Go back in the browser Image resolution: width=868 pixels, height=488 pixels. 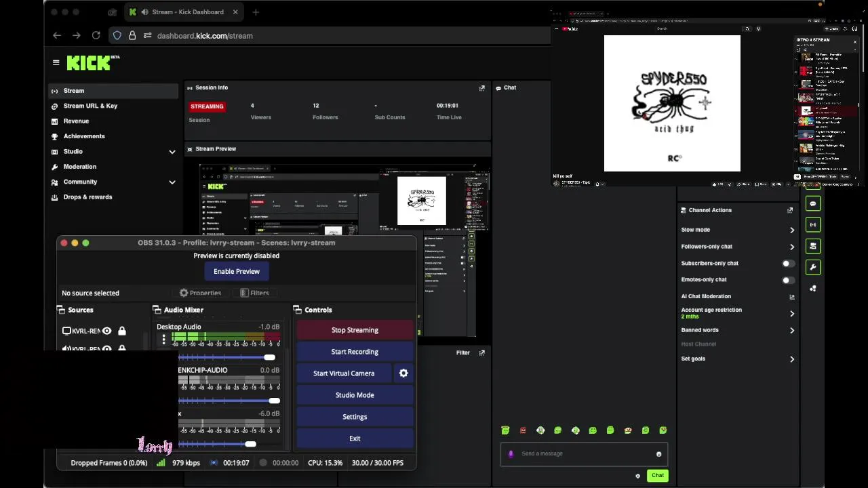(x=57, y=35)
